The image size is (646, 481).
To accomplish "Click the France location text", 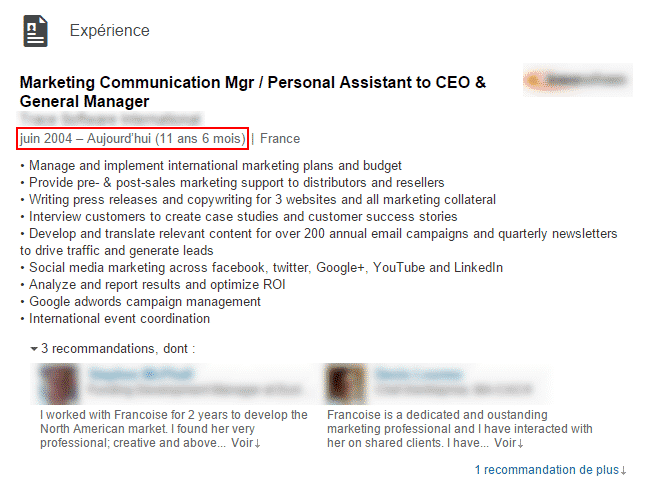I will 280,139.
